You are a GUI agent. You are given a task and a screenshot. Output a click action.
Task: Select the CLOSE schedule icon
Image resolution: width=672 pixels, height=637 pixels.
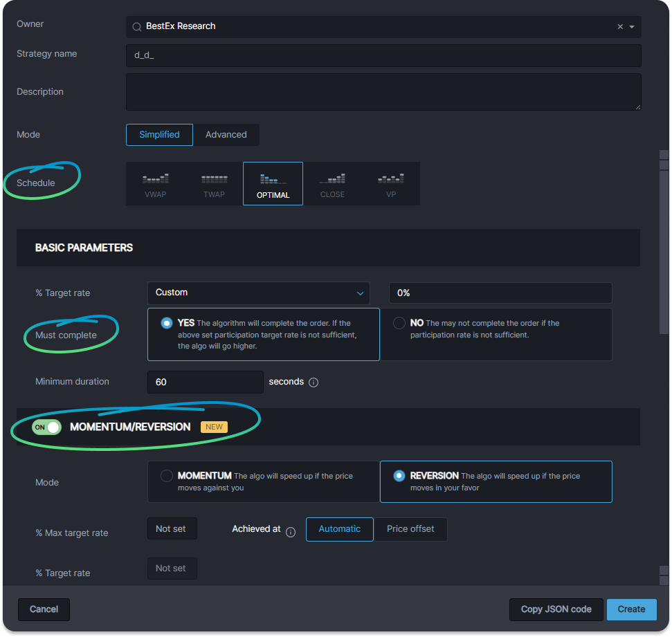332,184
